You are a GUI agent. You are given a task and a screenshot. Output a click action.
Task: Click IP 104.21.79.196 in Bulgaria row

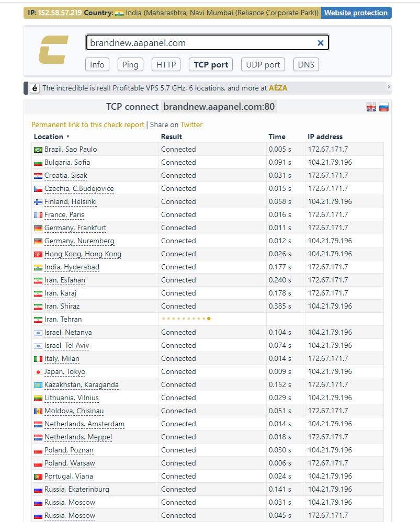[330, 163]
